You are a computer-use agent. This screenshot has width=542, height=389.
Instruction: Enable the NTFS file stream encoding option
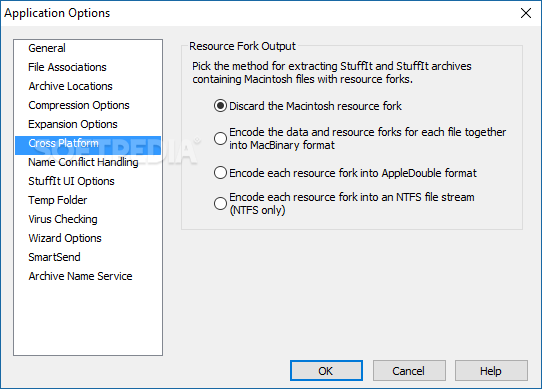[x=220, y=203]
